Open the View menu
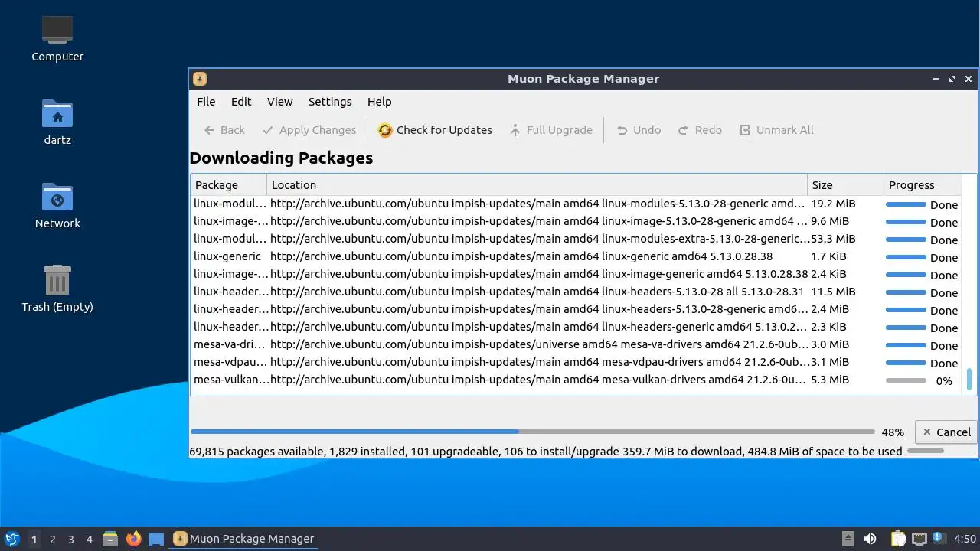980x551 pixels. pos(279,102)
